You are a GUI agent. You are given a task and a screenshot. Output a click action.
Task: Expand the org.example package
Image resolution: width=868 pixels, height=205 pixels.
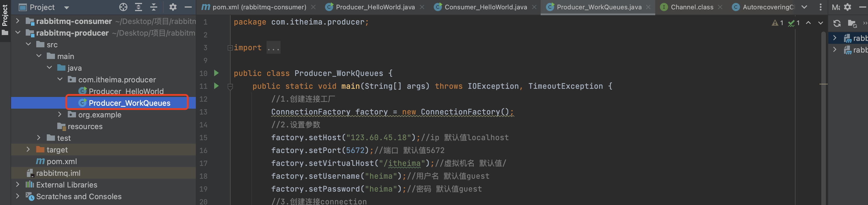[x=60, y=114]
